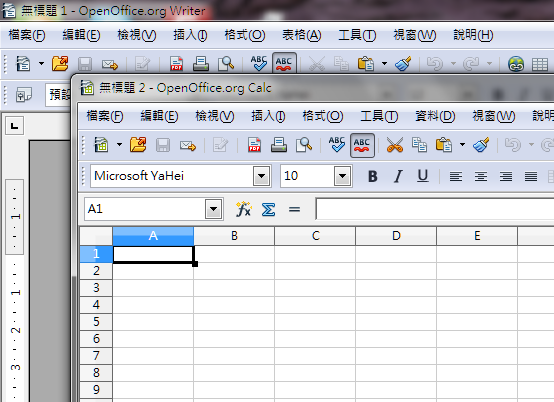This screenshot has height=402, width=554.
Task: Click the Name Box showing A1
Action: click(x=145, y=209)
